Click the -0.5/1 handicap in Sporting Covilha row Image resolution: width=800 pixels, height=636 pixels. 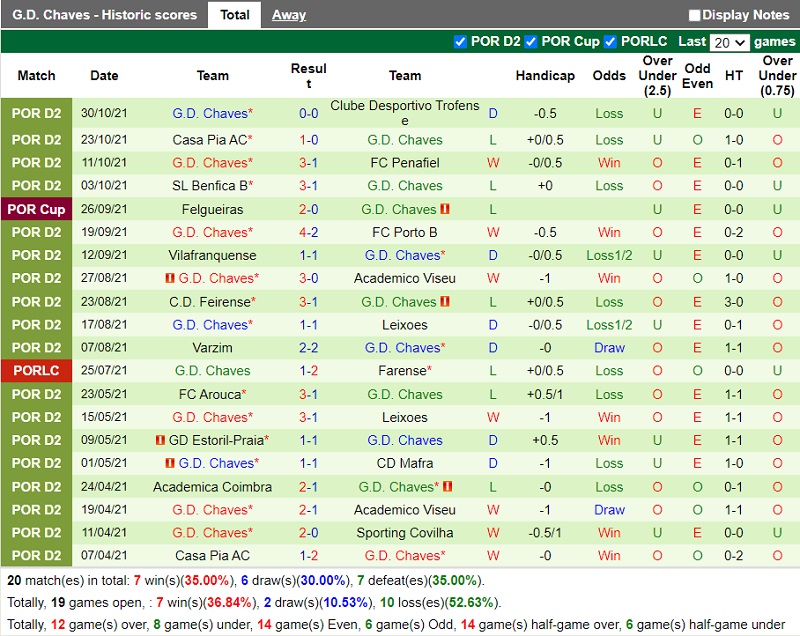pos(545,532)
